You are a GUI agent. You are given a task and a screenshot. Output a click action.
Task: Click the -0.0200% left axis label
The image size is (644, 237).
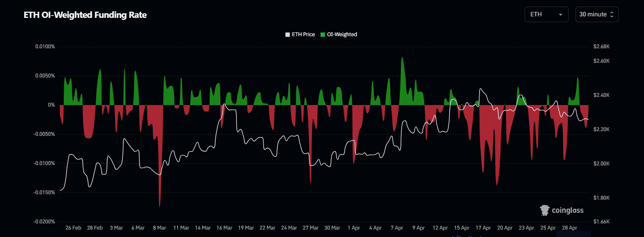(44, 222)
